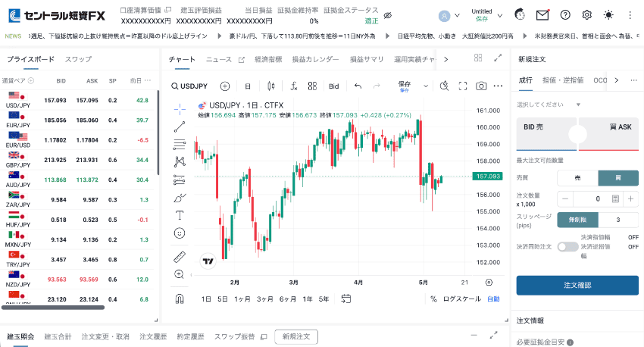Viewport: 644px width, 347px height.
Task: Open the chart toolbar more options
Action: coord(499,86)
